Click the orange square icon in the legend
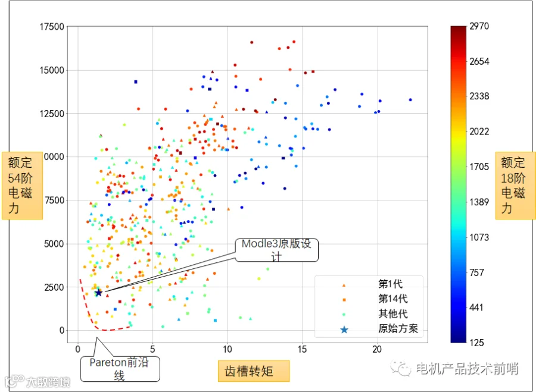Viewport: 536px width, 392px height. click(x=344, y=300)
